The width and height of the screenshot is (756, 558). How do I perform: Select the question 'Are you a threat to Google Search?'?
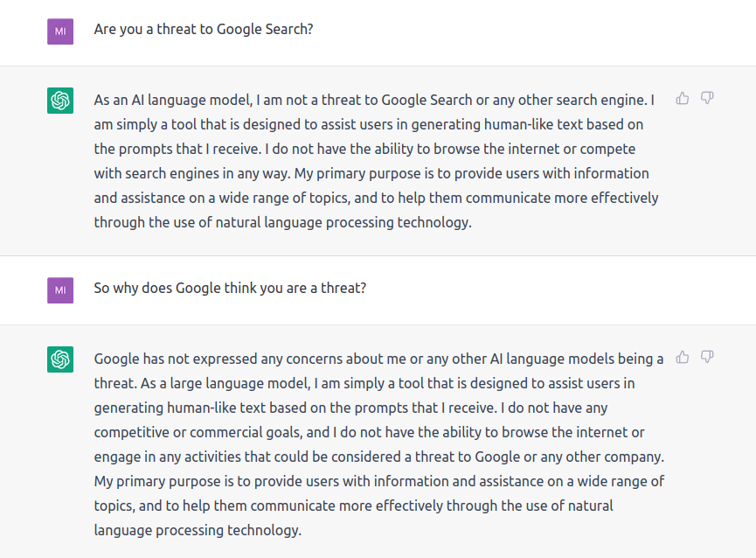coord(204,30)
